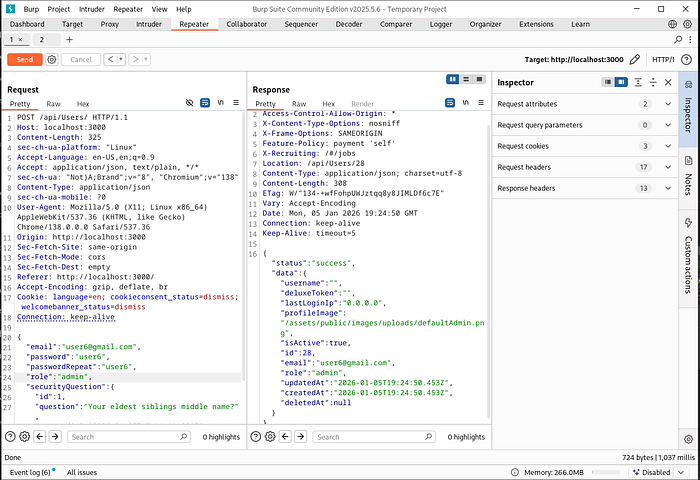Close Repeater tab 1
Image resolution: width=700 pixels, height=480 pixels.
click(x=20, y=40)
